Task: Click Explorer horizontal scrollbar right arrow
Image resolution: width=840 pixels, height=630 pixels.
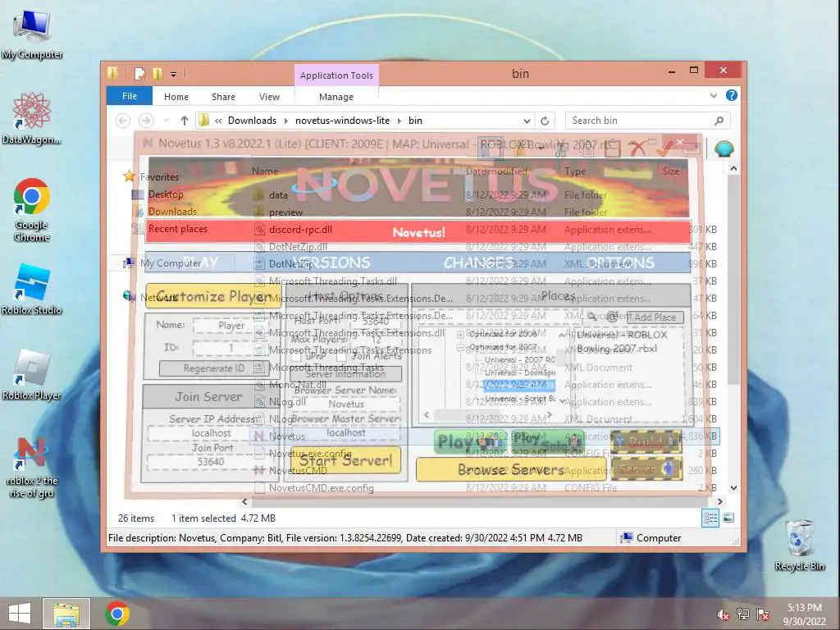Action: [719, 502]
